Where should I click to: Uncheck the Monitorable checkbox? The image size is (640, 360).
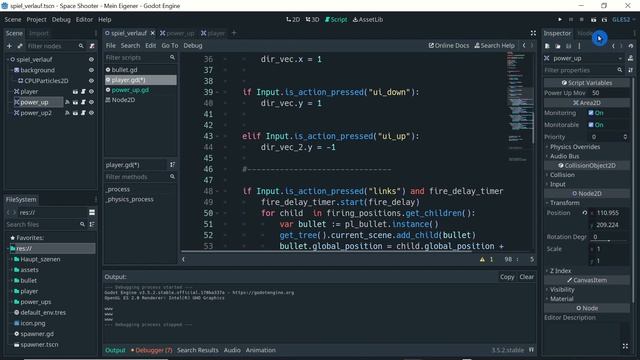(591, 125)
